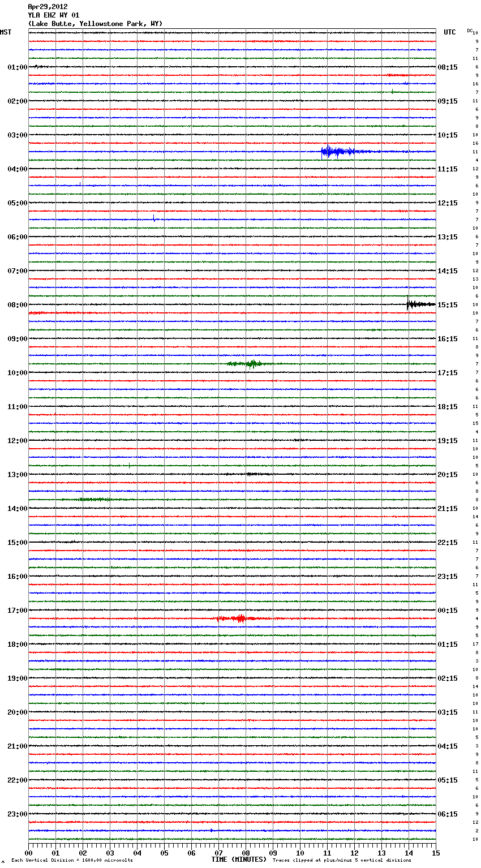Click minute 13 on the time axis
The width and height of the screenshot is (481, 868).
tap(381, 853)
